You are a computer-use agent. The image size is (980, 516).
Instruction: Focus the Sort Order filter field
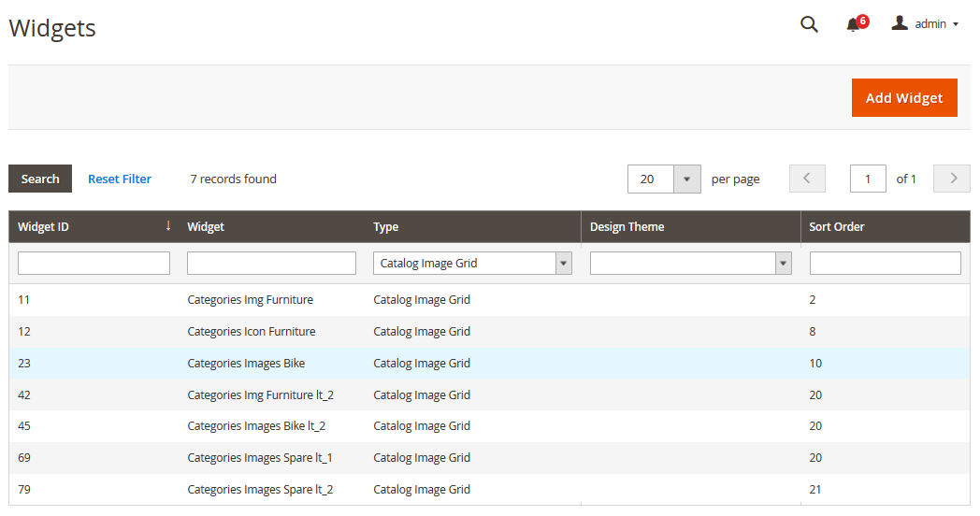click(x=885, y=263)
